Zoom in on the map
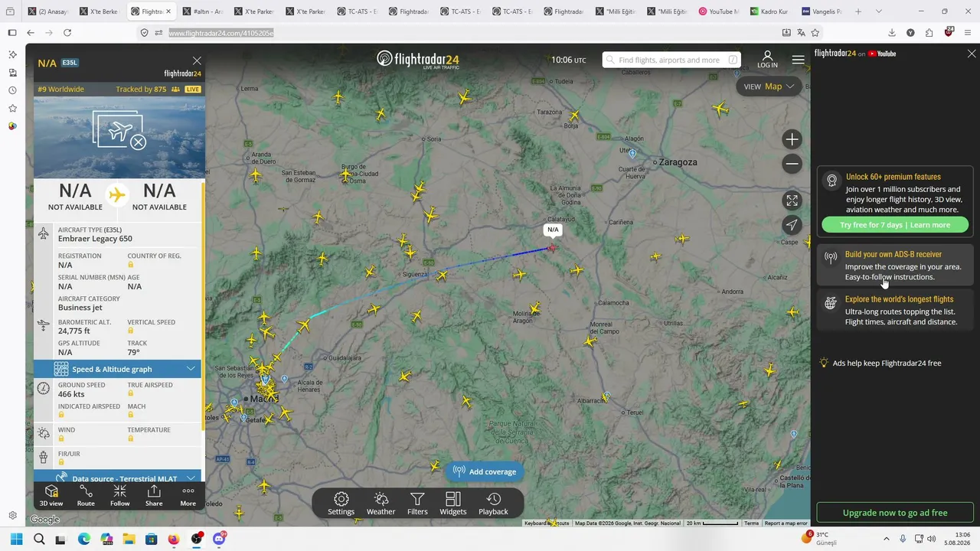This screenshot has width=980, height=551. tap(792, 139)
